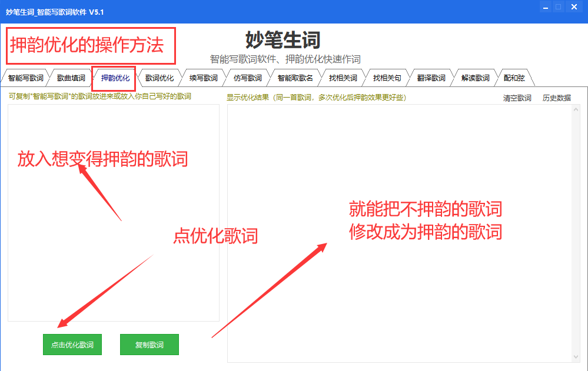Open 历史数据 history link
This screenshot has height=371, width=588.
[x=556, y=98]
